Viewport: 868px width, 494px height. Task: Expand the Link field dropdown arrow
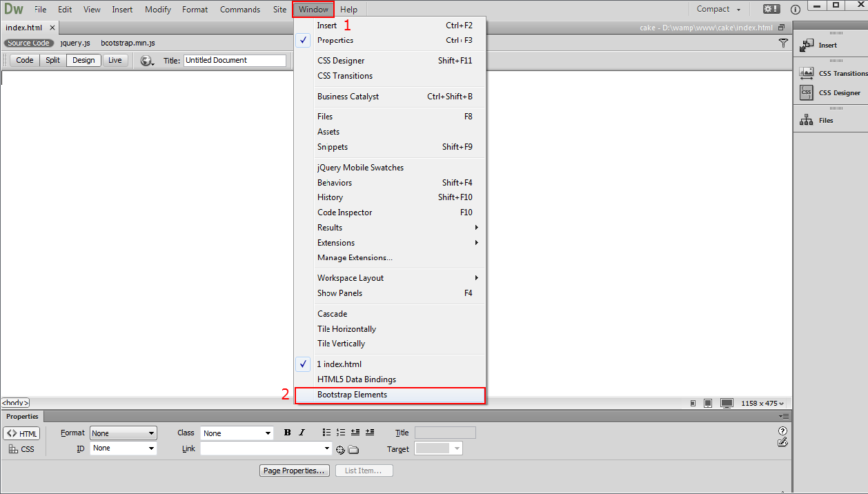click(x=327, y=448)
